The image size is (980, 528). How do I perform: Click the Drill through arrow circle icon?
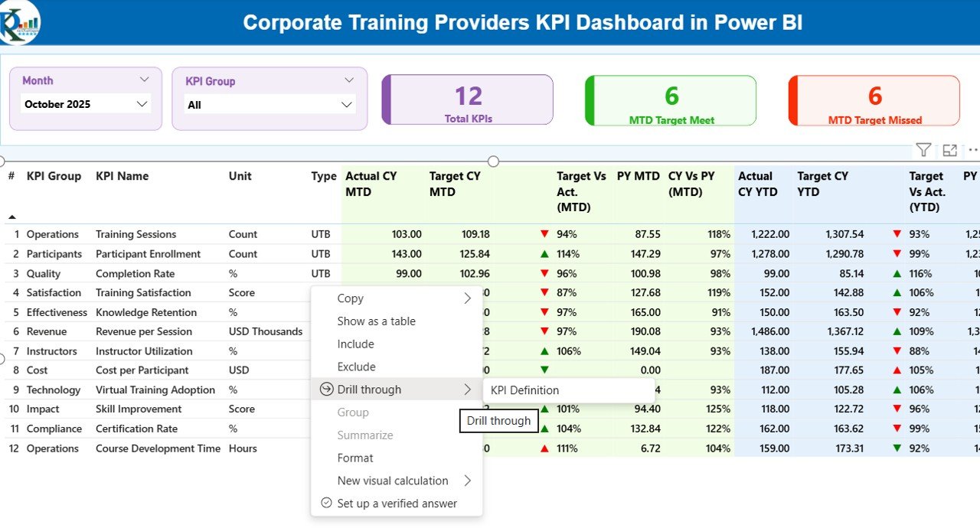coord(326,389)
